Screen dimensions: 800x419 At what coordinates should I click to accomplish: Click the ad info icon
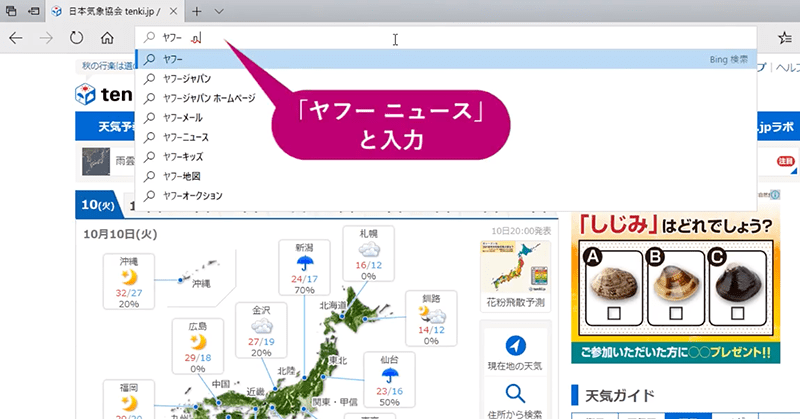click(775, 194)
